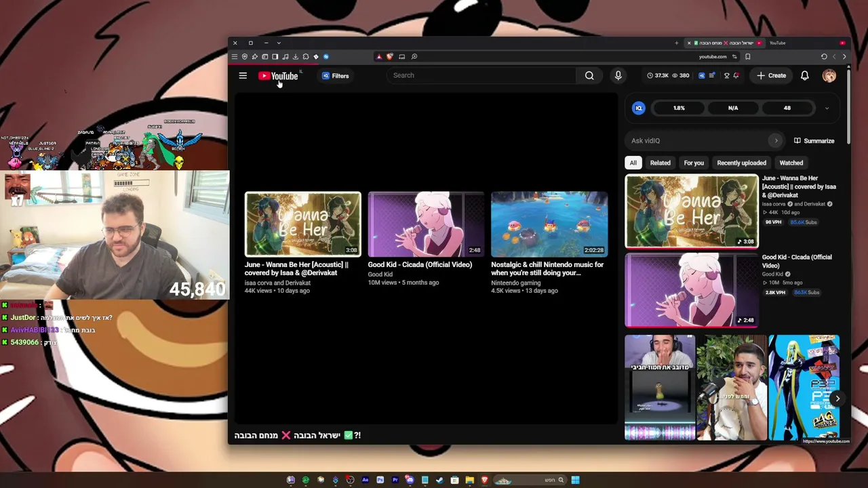
Task: Open Premiere Pro from the taskbar
Action: 395,480
